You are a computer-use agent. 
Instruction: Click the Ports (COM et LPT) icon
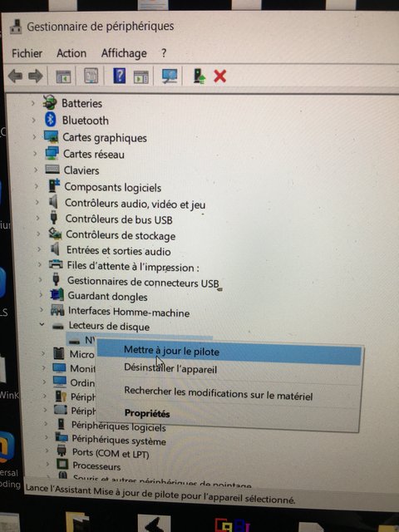coord(62,451)
